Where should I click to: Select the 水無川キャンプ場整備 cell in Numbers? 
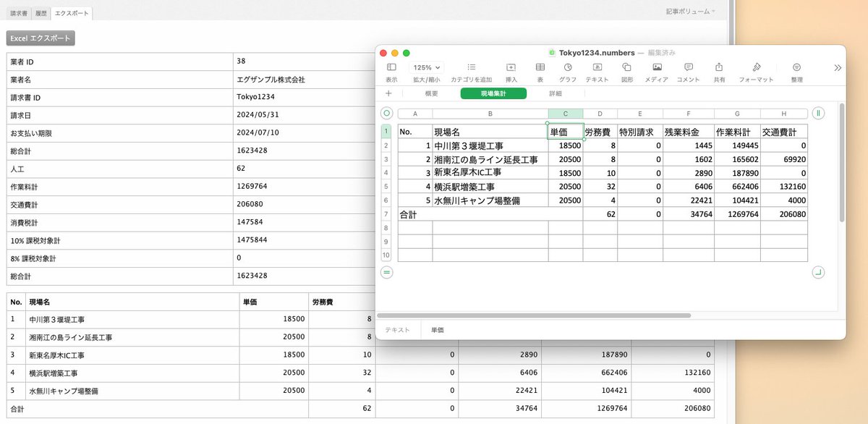click(x=490, y=200)
